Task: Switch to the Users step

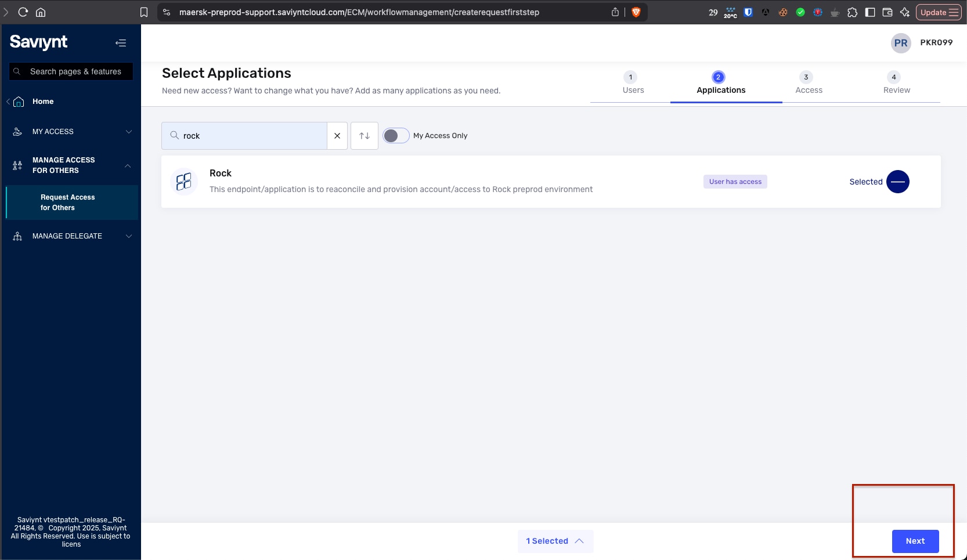Action: (633, 82)
